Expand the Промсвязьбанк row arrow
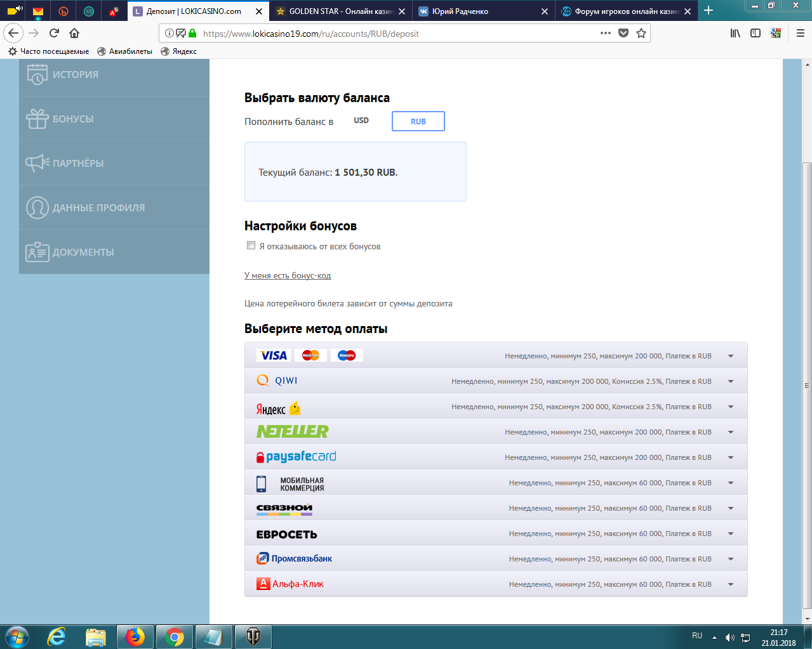Screen dimensions: 812x649 click(x=731, y=559)
